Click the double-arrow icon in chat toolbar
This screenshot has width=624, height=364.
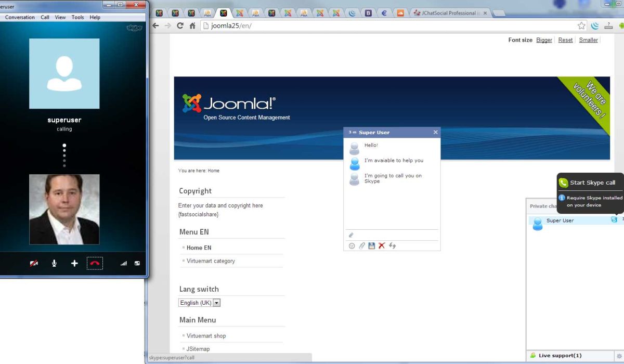coord(393,246)
